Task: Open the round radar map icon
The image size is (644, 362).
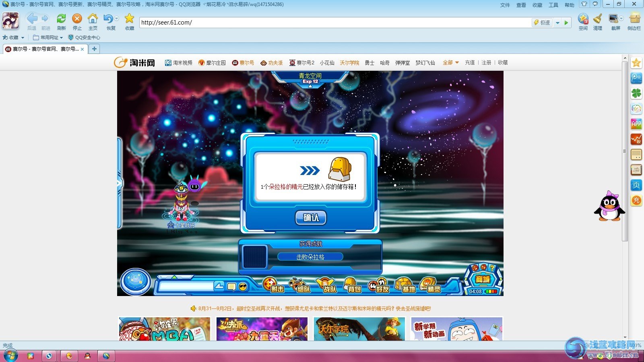Action: click(136, 281)
